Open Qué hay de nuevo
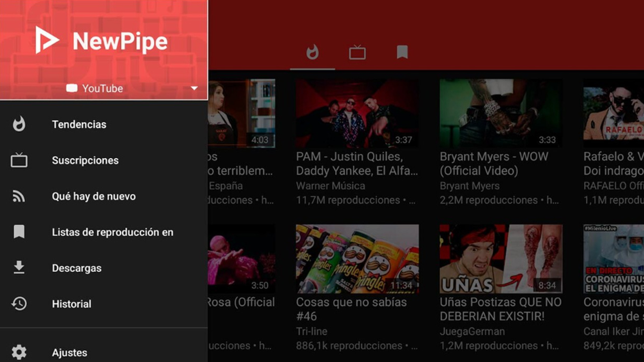 coord(94,197)
